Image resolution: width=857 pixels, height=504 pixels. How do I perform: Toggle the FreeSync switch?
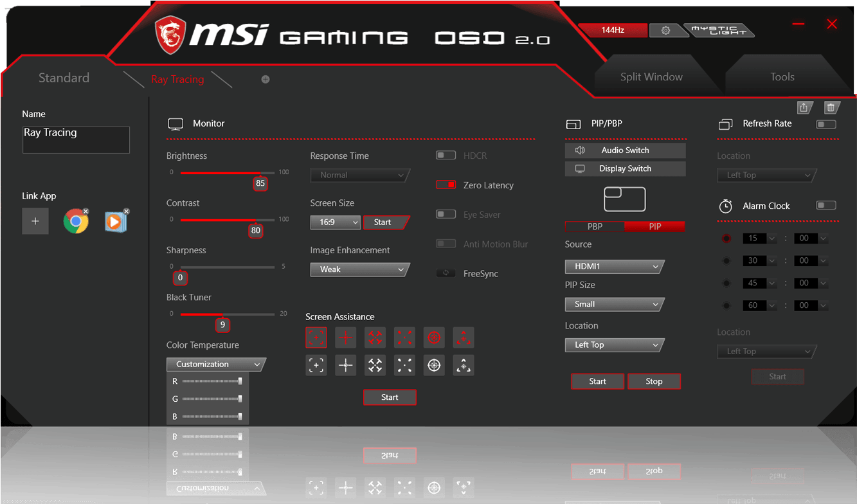coord(446,273)
